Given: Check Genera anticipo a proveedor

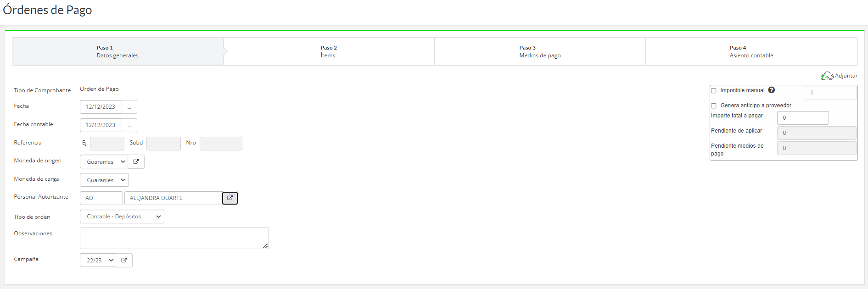Looking at the screenshot, I should tap(714, 106).
